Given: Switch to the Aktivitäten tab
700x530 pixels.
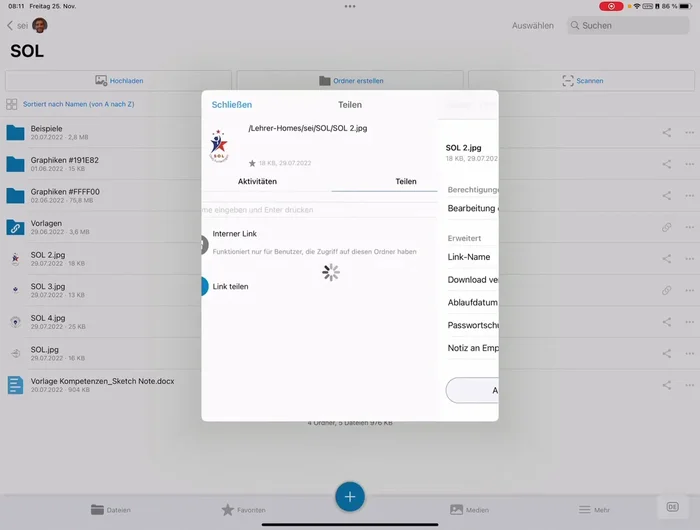Looking at the screenshot, I should click(257, 181).
